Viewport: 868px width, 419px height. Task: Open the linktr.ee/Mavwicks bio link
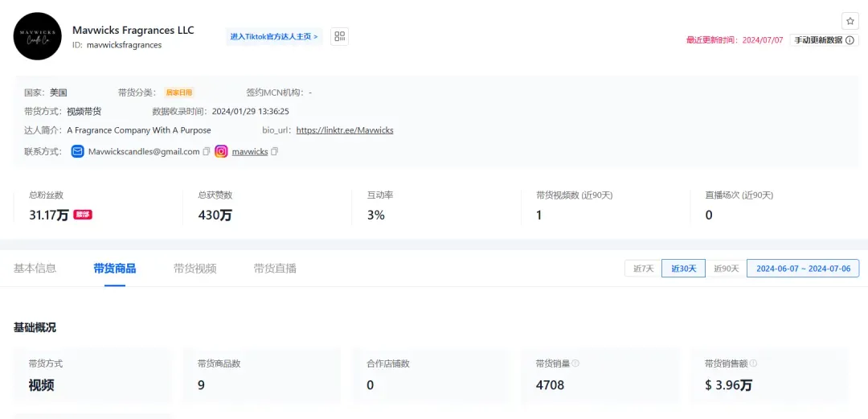coord(345,130)
